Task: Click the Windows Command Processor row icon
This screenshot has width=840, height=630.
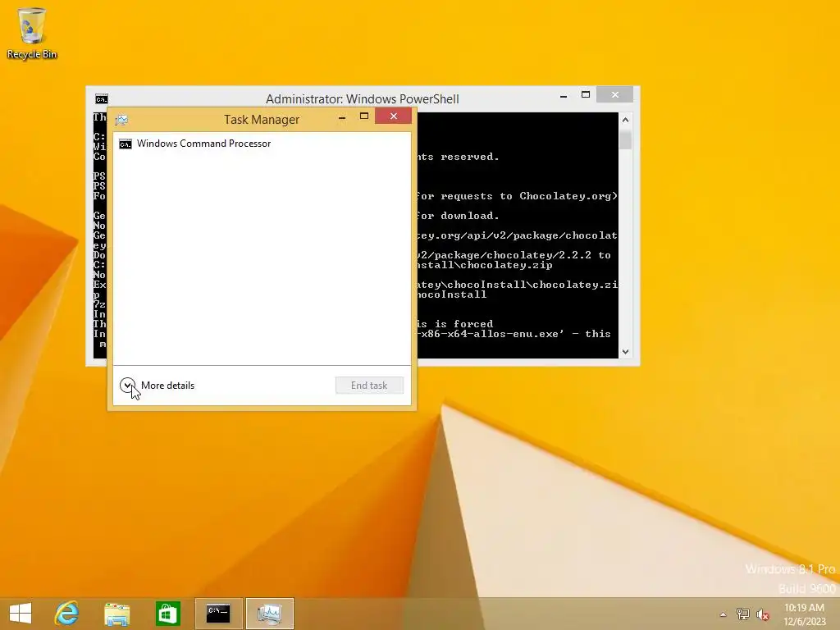Action: 126,144
